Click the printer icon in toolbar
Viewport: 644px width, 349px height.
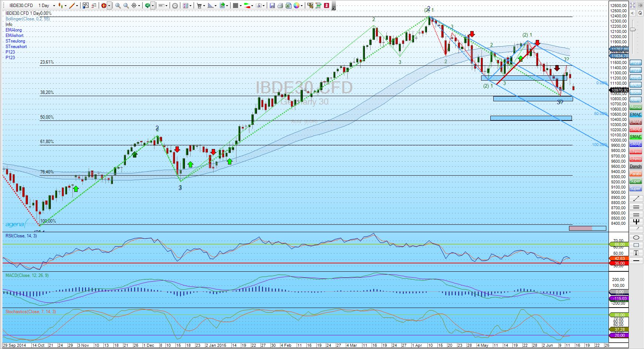pyautogui.click(x=280, y=6)
